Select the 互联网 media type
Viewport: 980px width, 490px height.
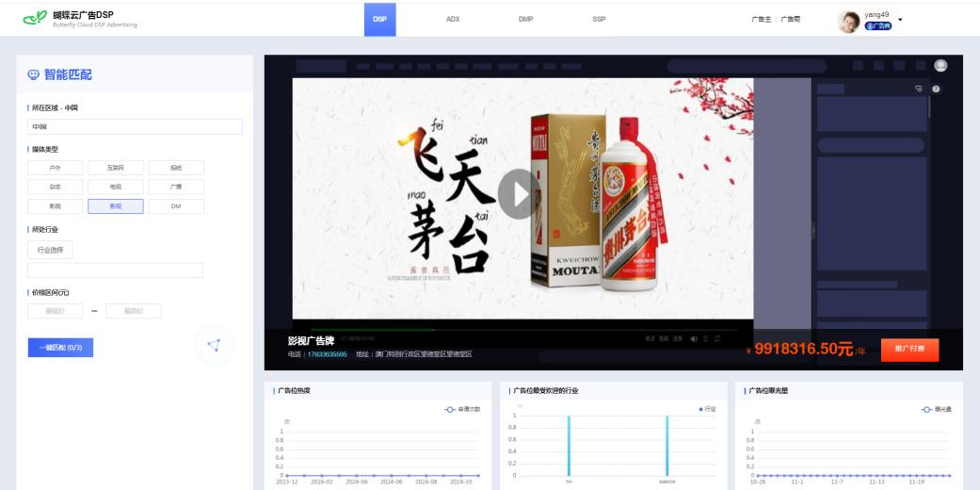pos(116,168)
